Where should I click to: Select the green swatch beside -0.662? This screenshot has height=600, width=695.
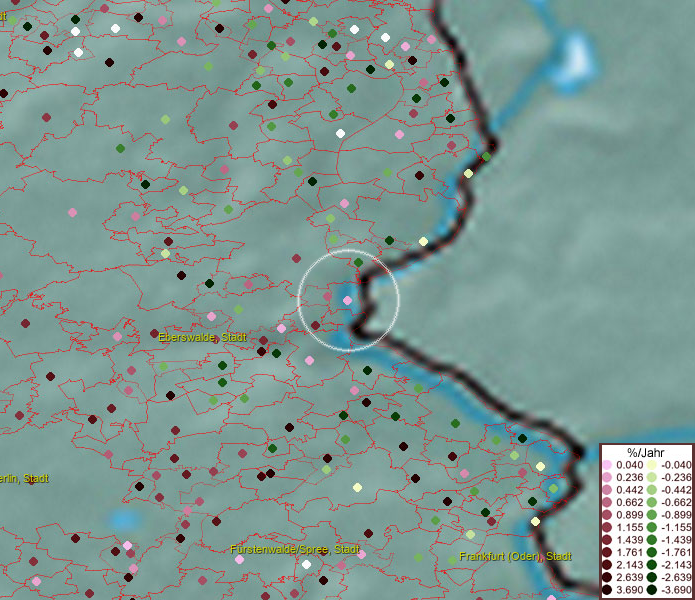[x=652, y=502]
